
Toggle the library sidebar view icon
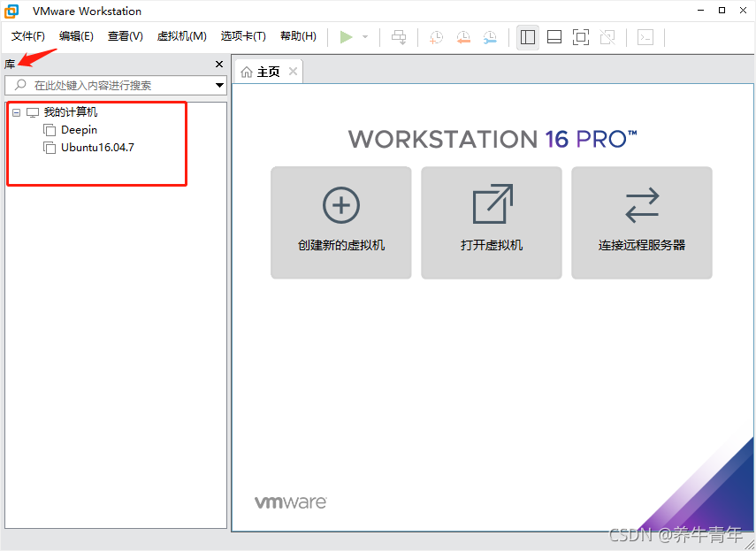pos(528,37)
